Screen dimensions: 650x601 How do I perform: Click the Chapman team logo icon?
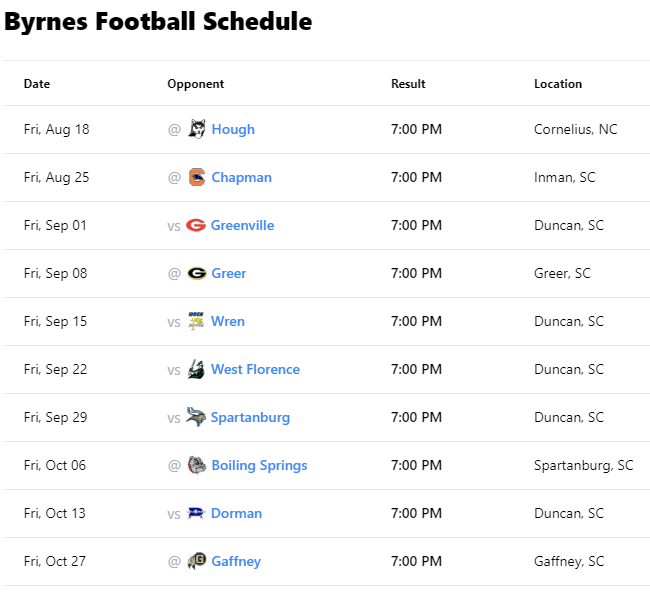(x=197, y=177)
